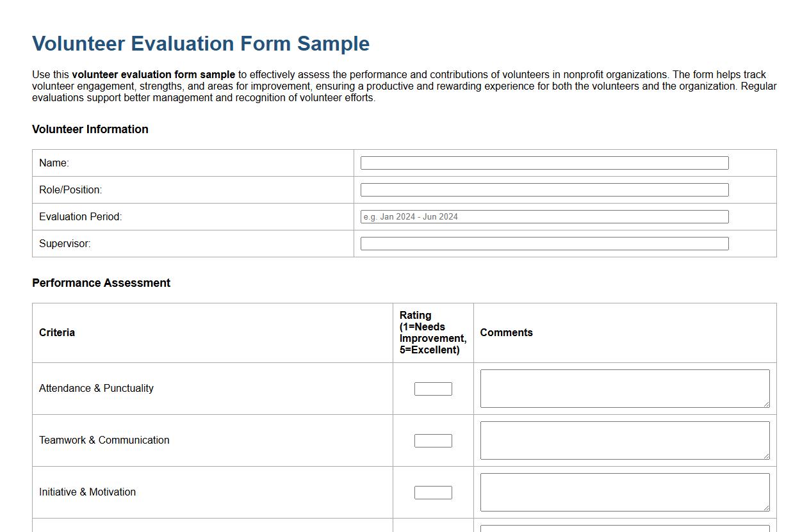Click the Performance Assessment section heading
The width and height of the screenshot is (809, 532).
[x=101, y=282]
